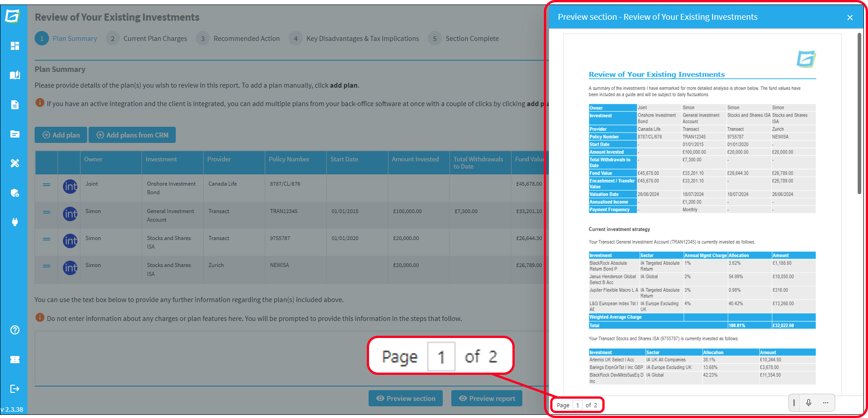This screenshot has width=868, height=418.
Task: Click Add plans from CRM button
Action: click(132, 135)
